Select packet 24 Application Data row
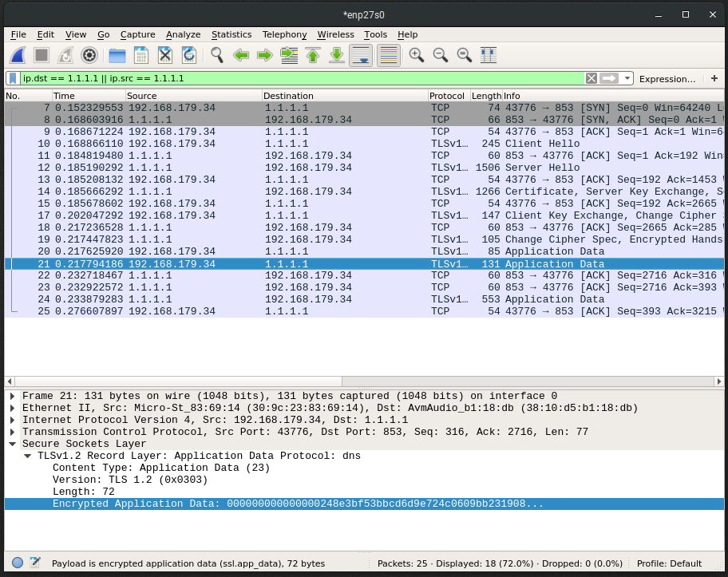This screenshot has height=577, width=728. (x=364, y=299)
